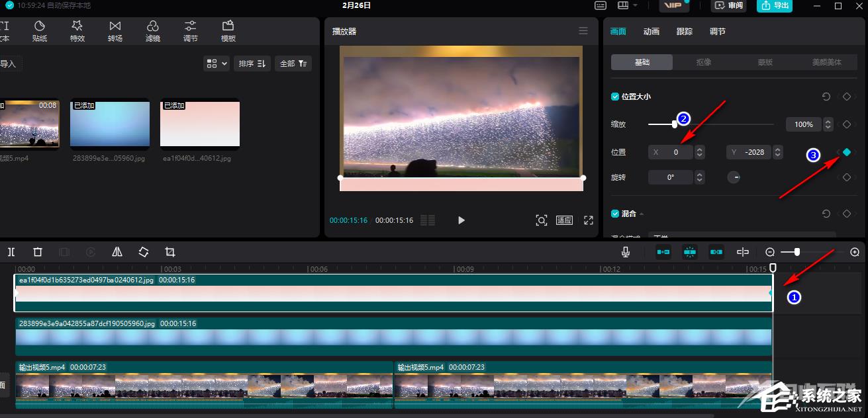Screen dimensions: 868x418
Task: Open the keyboard shortcuts icon in title bar
Action: [x=601, y=5]
